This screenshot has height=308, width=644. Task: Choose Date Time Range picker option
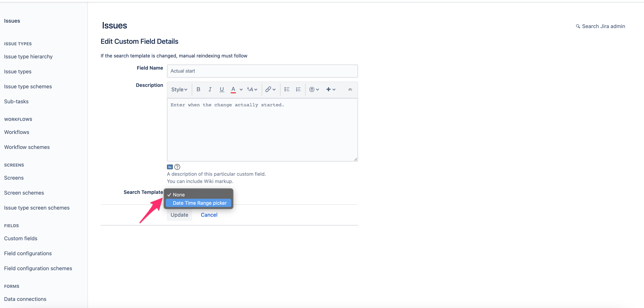[x=199, y=203]
